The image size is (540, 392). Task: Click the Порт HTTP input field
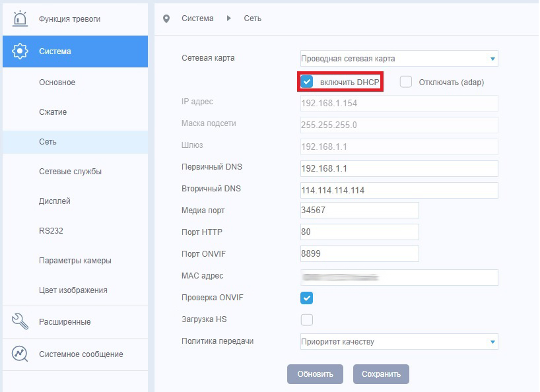point(359,232)
